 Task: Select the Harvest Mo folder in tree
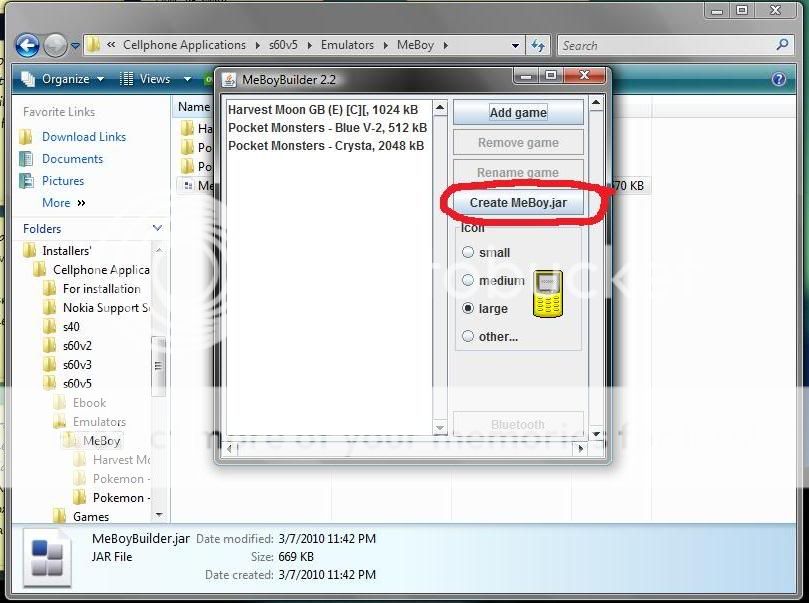pyautogui.click(x=121, y=460)
